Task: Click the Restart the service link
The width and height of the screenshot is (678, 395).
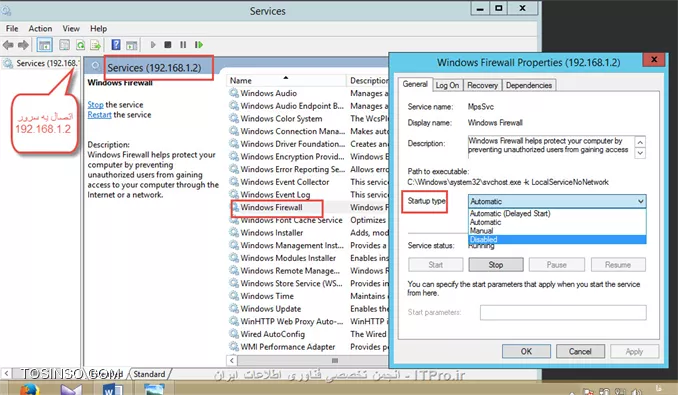Action: (99, 115)
